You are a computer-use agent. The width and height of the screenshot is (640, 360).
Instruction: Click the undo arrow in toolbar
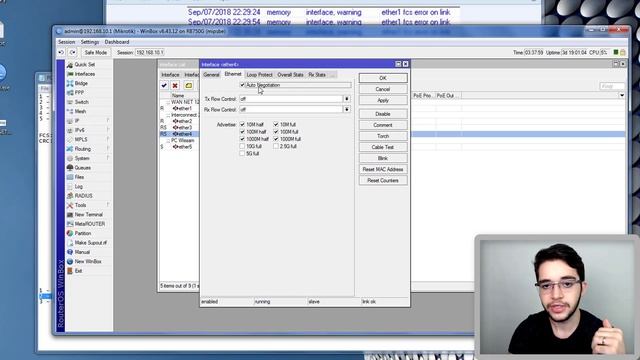coord(61,52)
